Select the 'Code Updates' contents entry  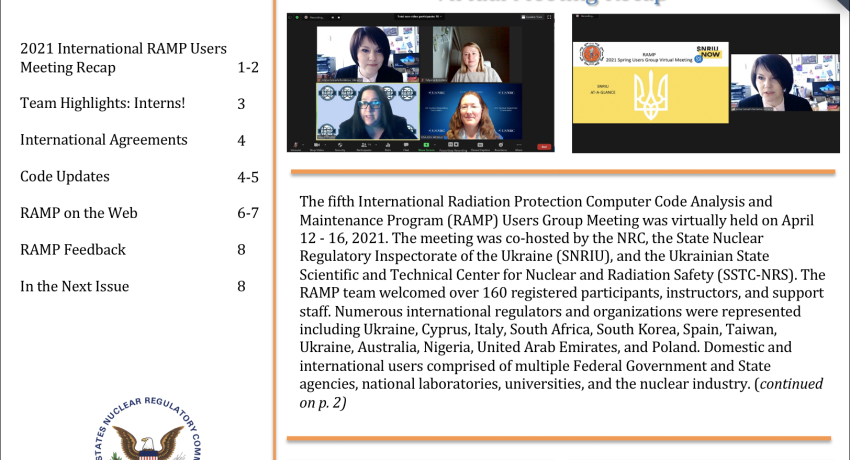coord(65,177)
